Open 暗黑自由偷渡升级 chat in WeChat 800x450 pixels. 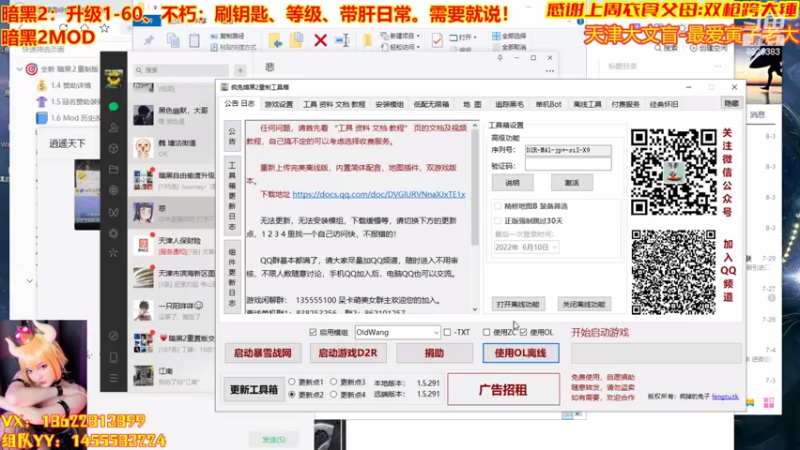(x=172, y=180)
